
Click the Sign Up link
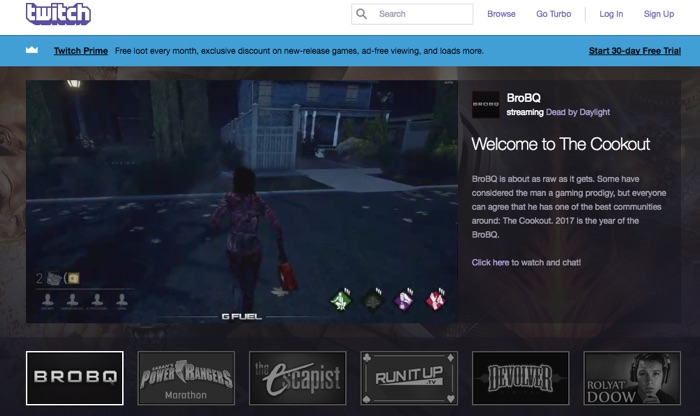coord(659,14)
